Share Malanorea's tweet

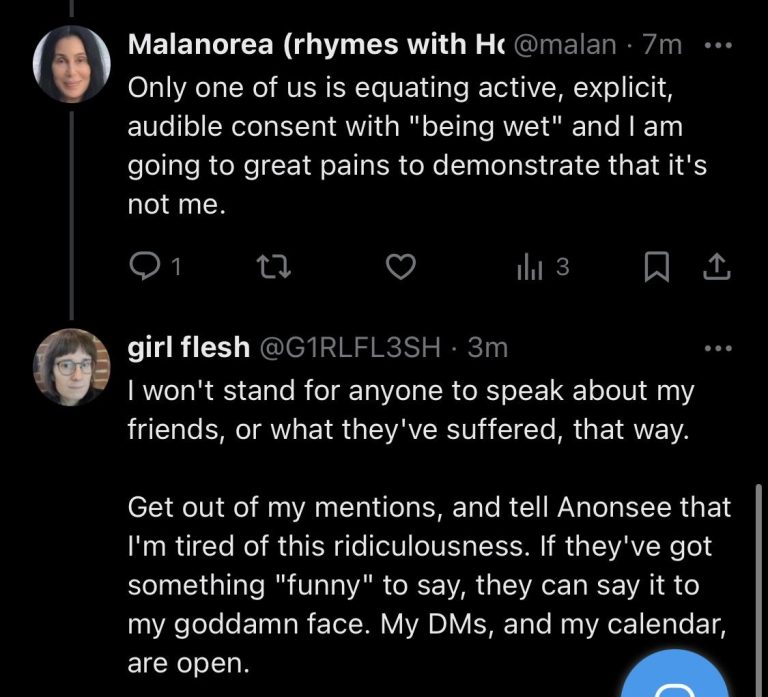pos(718,267)
